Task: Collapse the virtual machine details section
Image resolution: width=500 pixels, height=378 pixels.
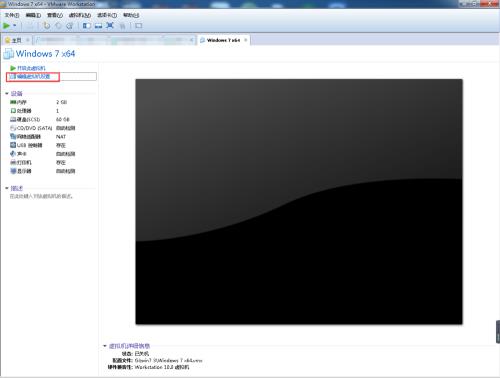Action: pos(105,346)
